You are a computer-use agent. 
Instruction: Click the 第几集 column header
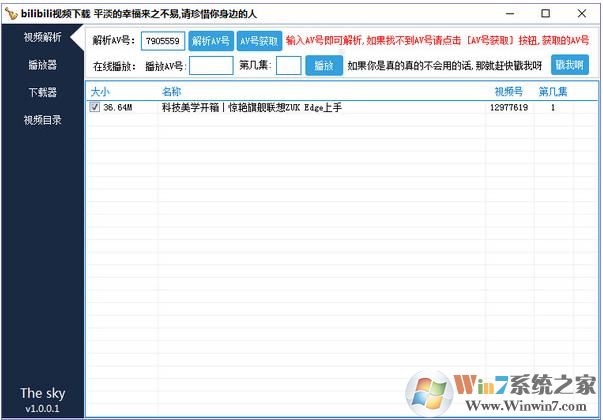click(x=553, y=92)
